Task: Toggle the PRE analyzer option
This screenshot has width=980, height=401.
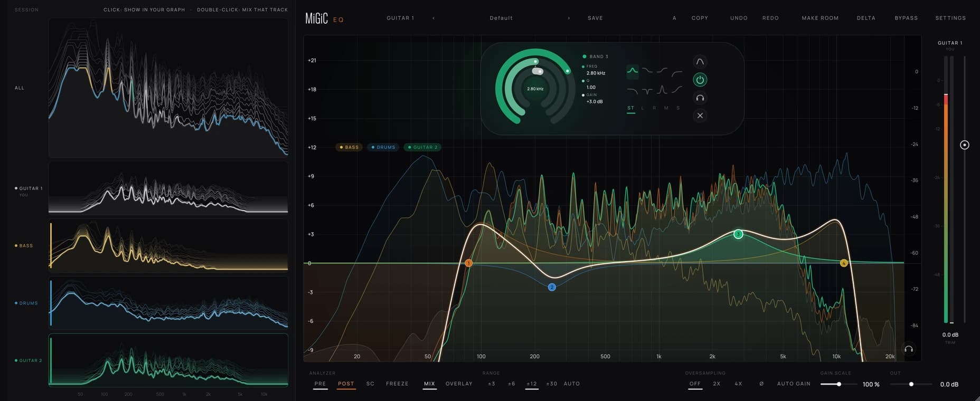Action: 320,384
